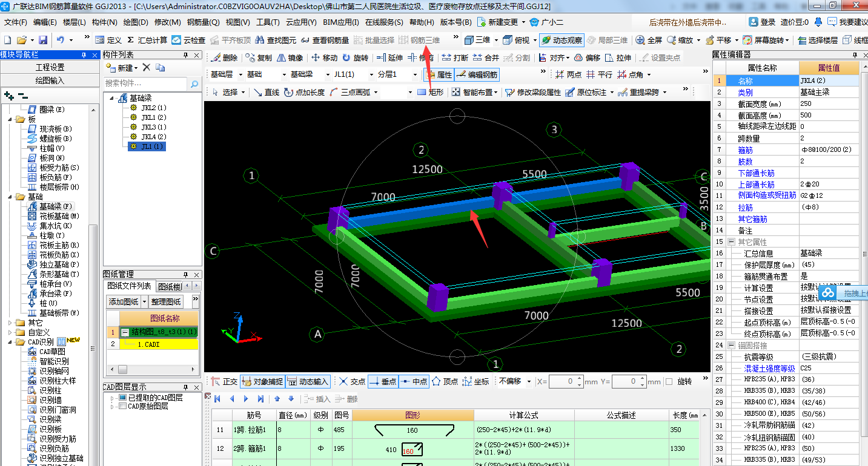Click the 整理图纸 button
Image resolution: width=868 pixels, height=466 pixels.
pyautogui.click(x=166, y=301)
